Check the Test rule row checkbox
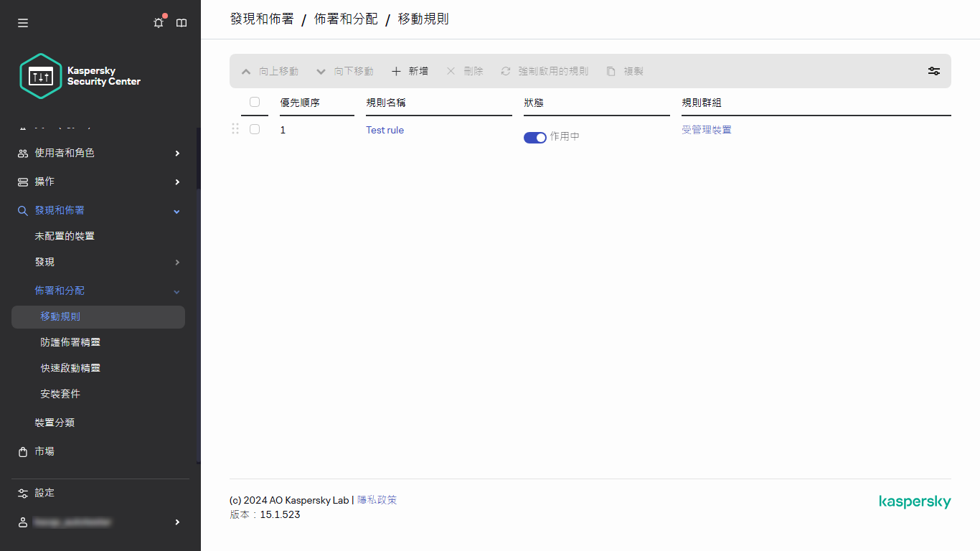The width and height of the screenshot is (980, 551). click(255, 130)
